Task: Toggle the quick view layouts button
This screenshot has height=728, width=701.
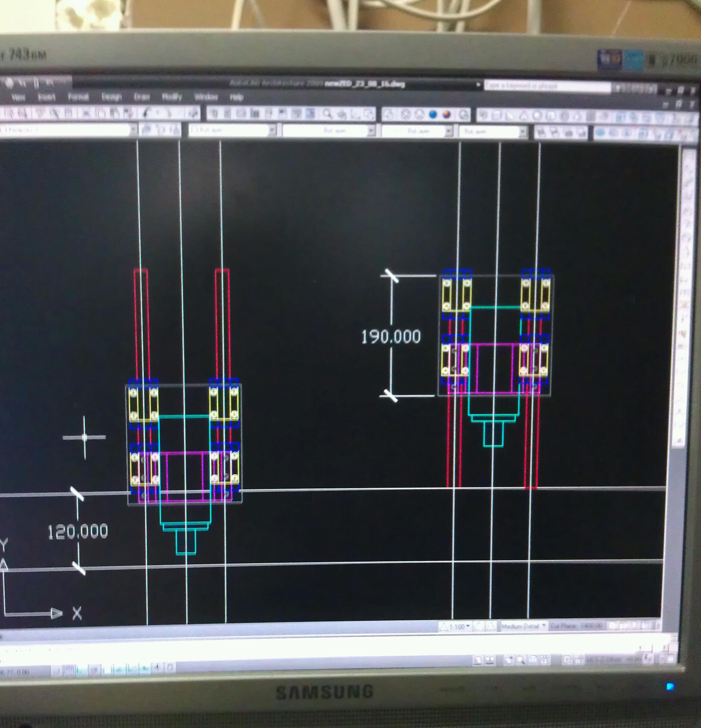Action: (x=490, y=660)
